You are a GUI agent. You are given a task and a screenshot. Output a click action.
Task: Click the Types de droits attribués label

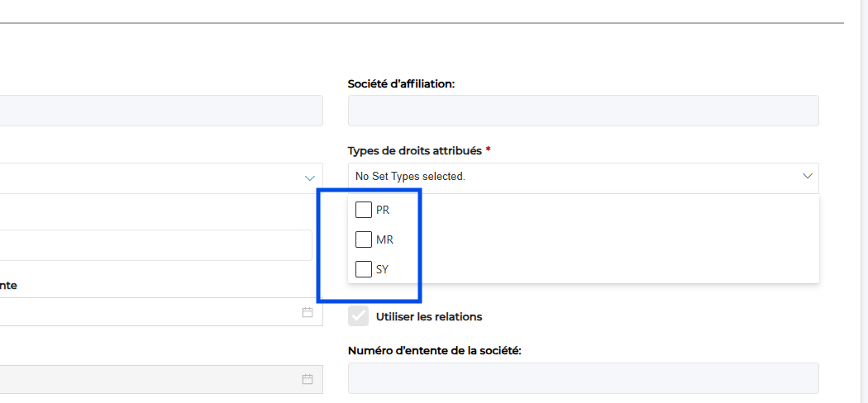(x=415, y=150)
